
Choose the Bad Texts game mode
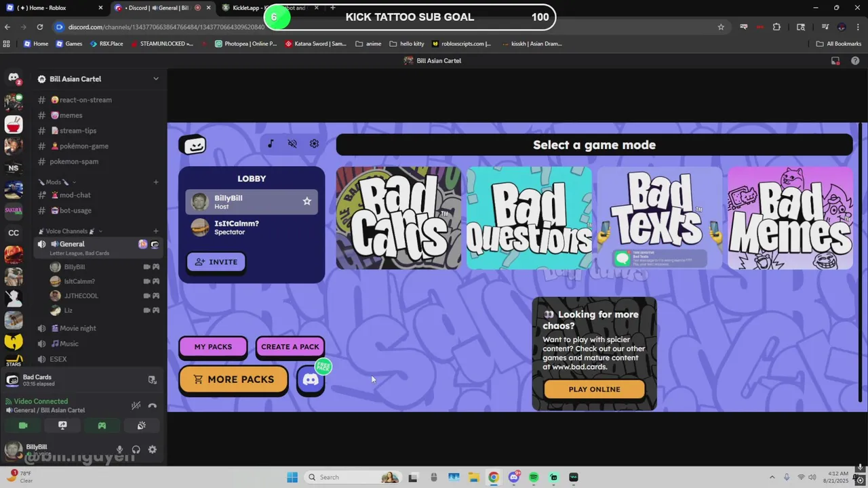659,218
